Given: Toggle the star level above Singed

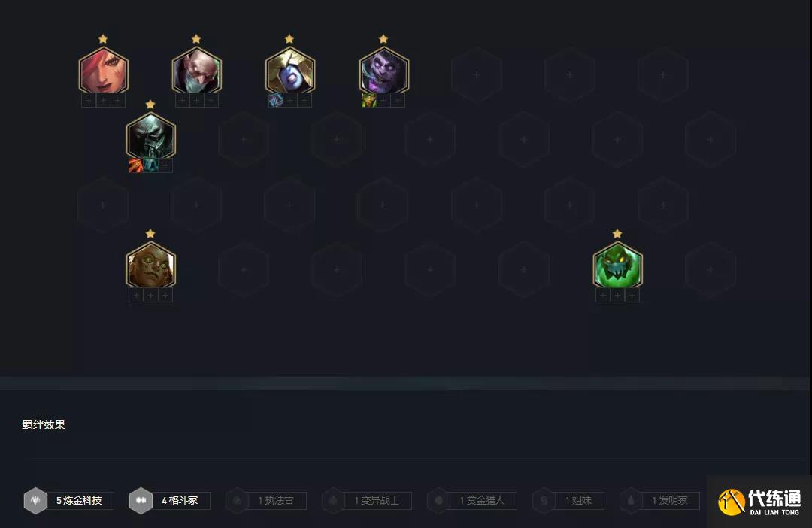Looking at the screenshot, I should (x=196, y=39).
